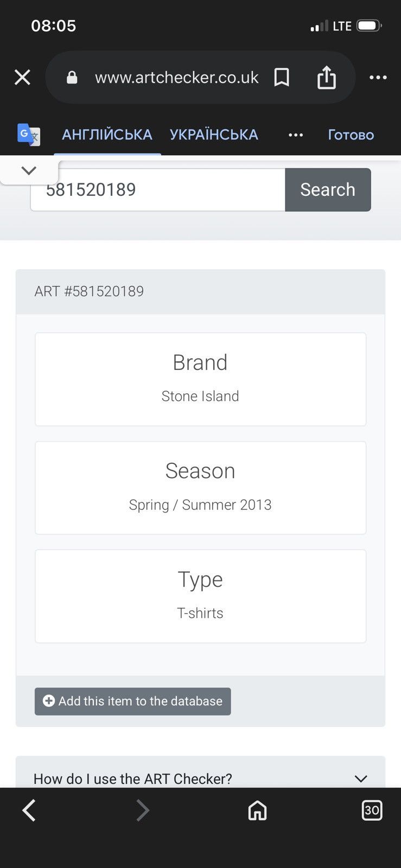This screenshot has height=868, width=401.
Task: Tap the forward navigation arrow
Action: tap(142, 810)
